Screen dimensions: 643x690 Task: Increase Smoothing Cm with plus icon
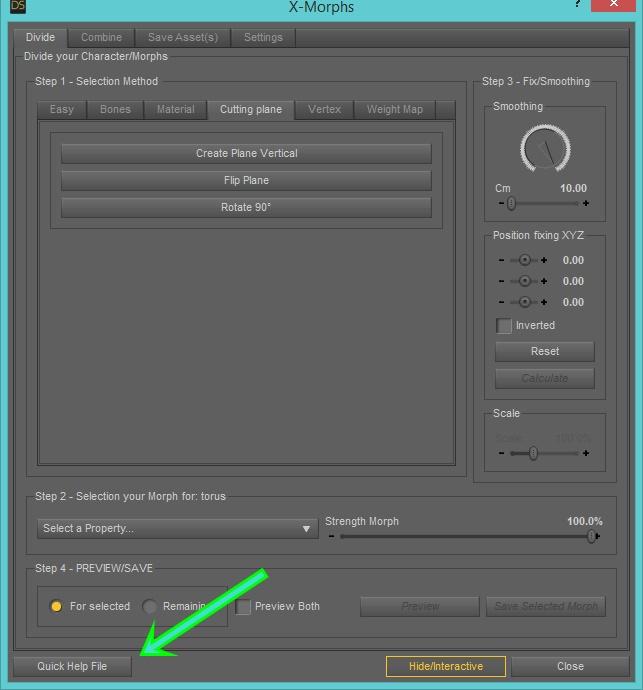tap(586, 203)
